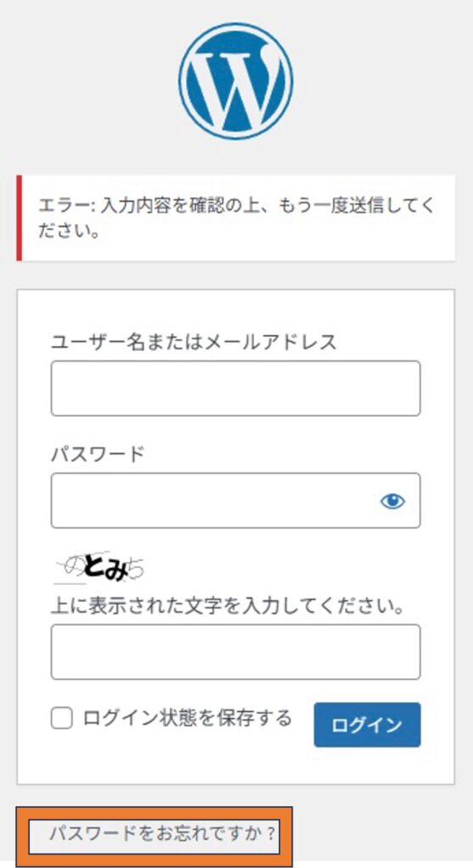This screenshot has width=473, height=868.
Task: Click the red stripe on error notice
Action: tap(19, 218)
